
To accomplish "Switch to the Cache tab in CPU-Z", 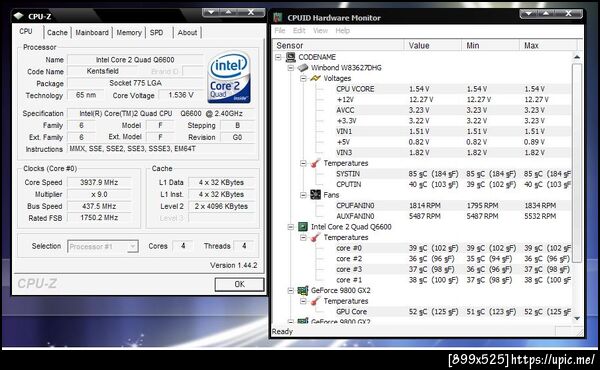I will pyautogui.click(x=57, y=33).
